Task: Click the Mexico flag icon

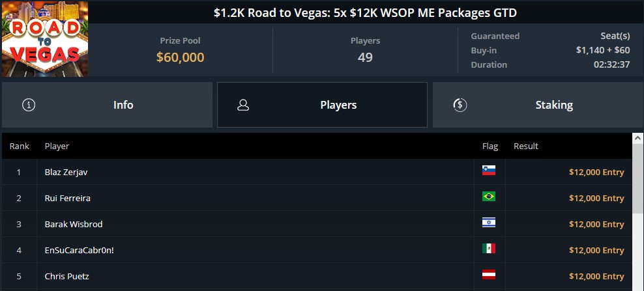Action: 489,249
